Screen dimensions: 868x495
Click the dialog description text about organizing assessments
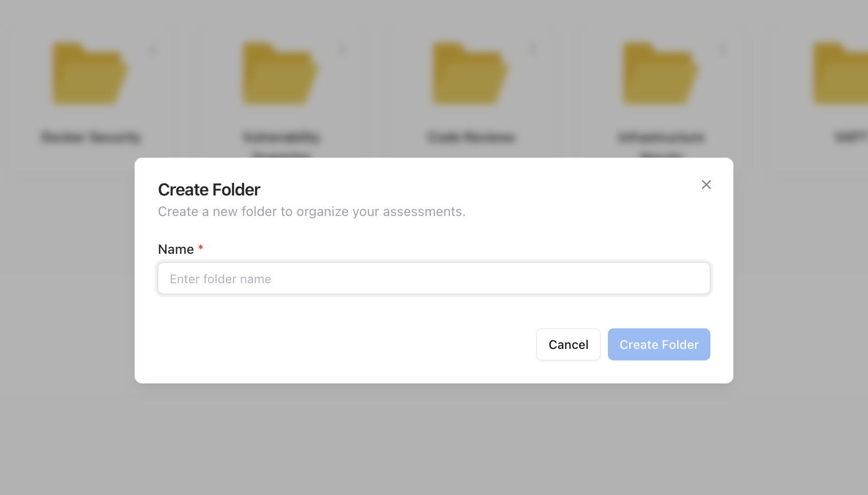point(311,211)
